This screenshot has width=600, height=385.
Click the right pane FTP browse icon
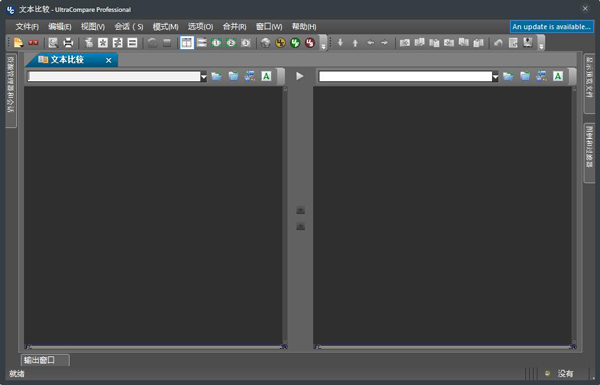(x=541, y=76)
